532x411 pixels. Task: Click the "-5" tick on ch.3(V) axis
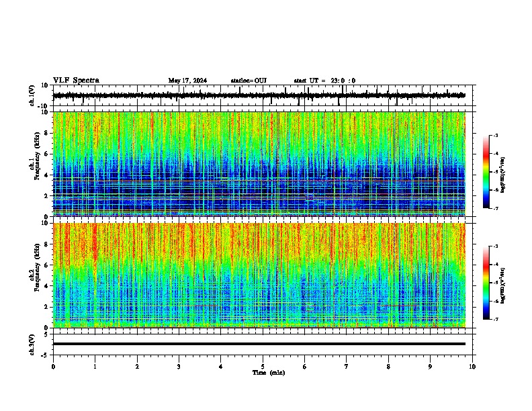[x=45, y=355]
